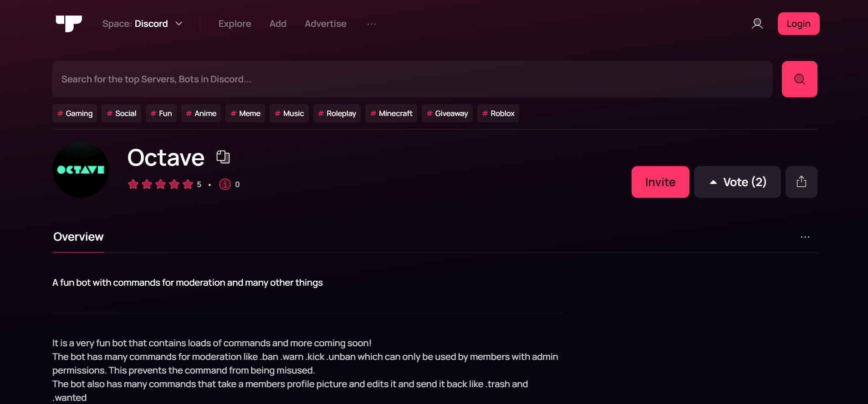Copy the bot ID using the copy icon beside Octave
Screen dimensions: 868x404
[223, 157]
